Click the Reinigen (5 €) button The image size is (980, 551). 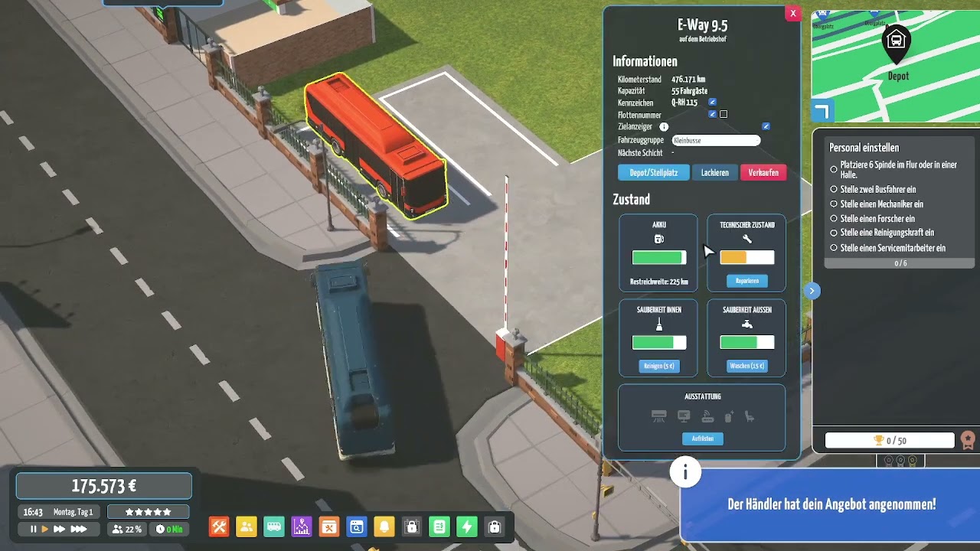click(659, 366)
